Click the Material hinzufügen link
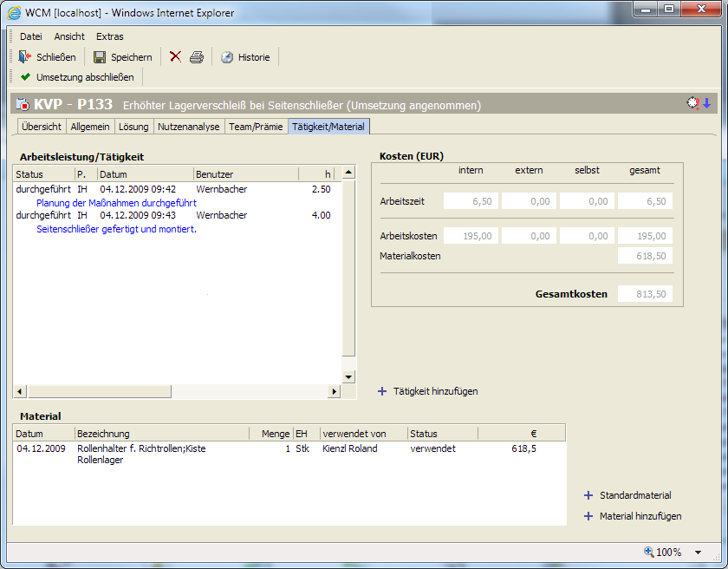Image resolution: width=728 pixels, height=569 pixels. pyautogui.click(x=640, y=516)
